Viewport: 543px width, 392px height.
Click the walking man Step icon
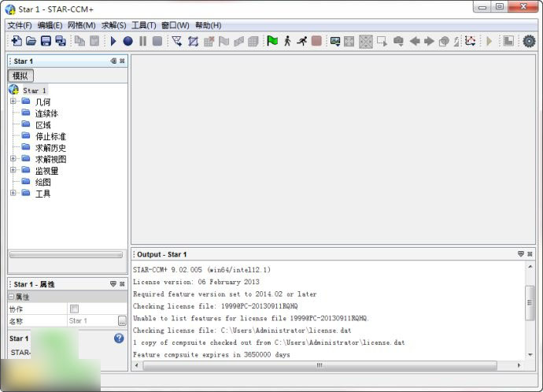[287, 41]
